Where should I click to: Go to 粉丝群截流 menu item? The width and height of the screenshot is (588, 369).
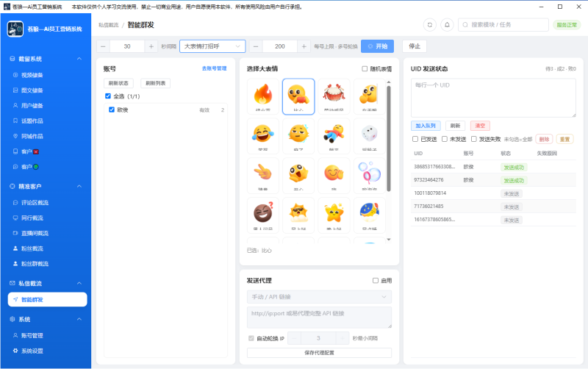[35, 264]
